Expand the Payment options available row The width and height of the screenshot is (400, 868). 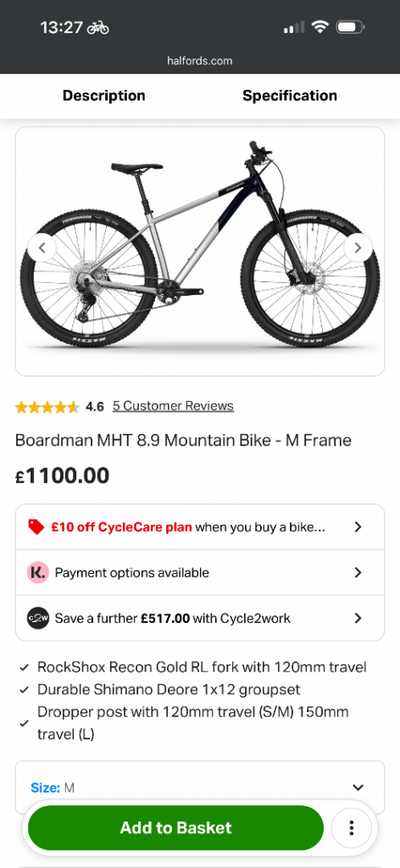coord(200,572)
